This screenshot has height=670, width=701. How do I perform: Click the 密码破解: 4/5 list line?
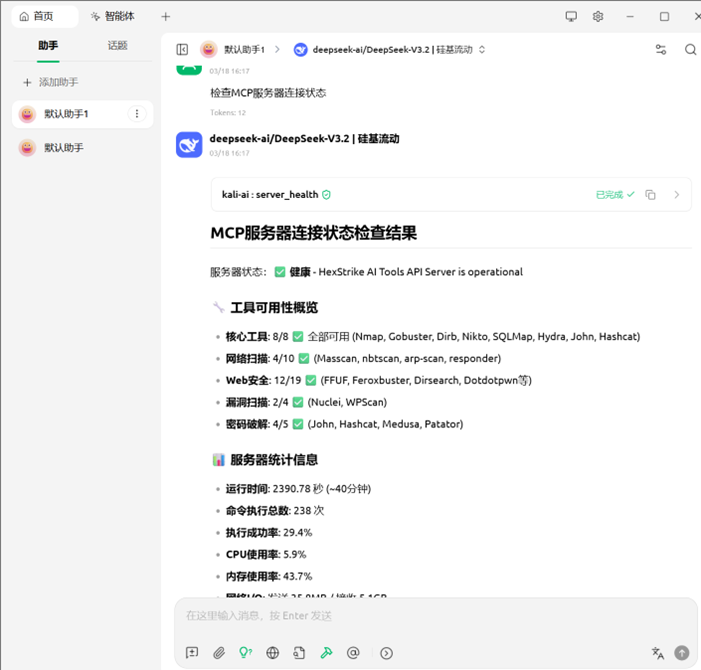(x=344, y=424)
